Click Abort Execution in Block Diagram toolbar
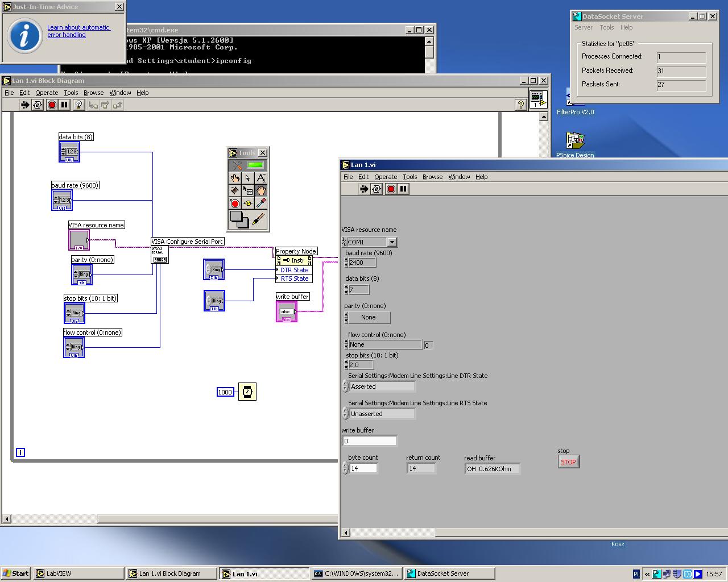 (52, 105)
